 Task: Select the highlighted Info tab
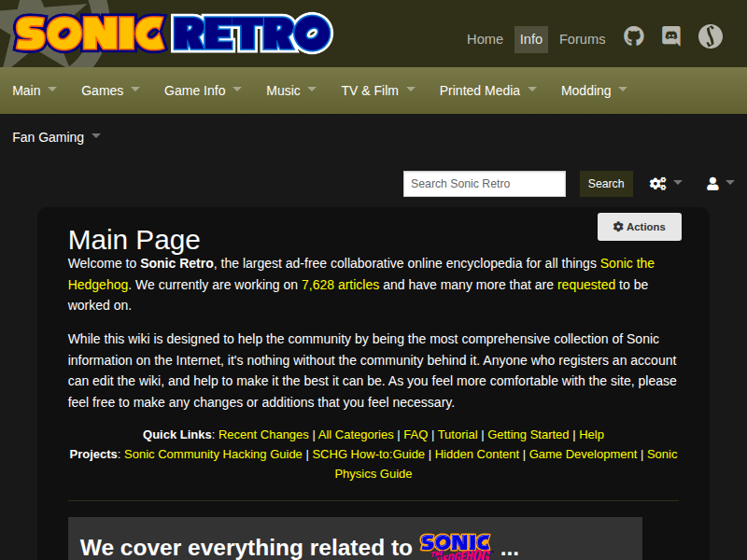(x=530, y=39)
